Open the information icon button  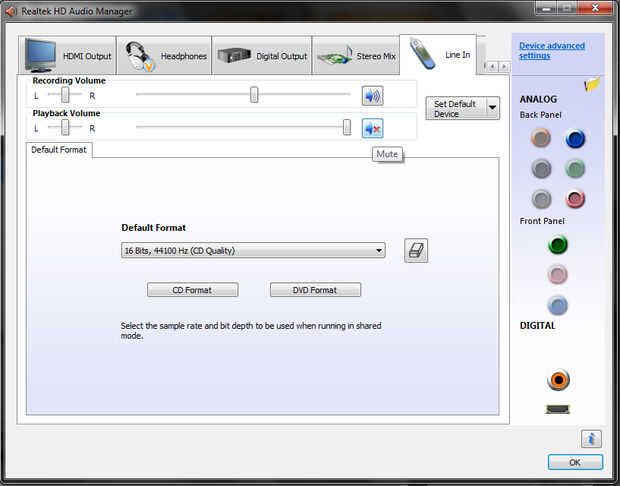(591, 439)
